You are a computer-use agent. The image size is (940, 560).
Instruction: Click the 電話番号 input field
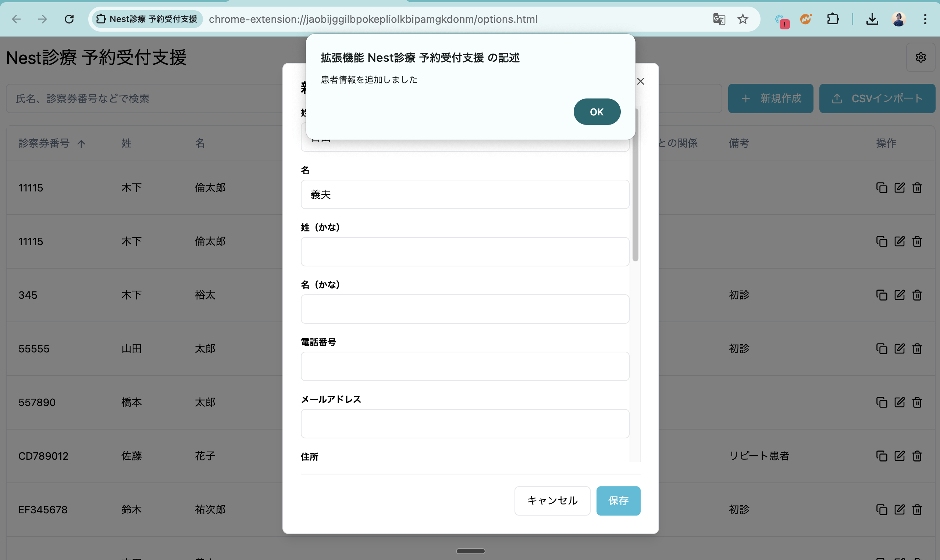tap(464, 366)
